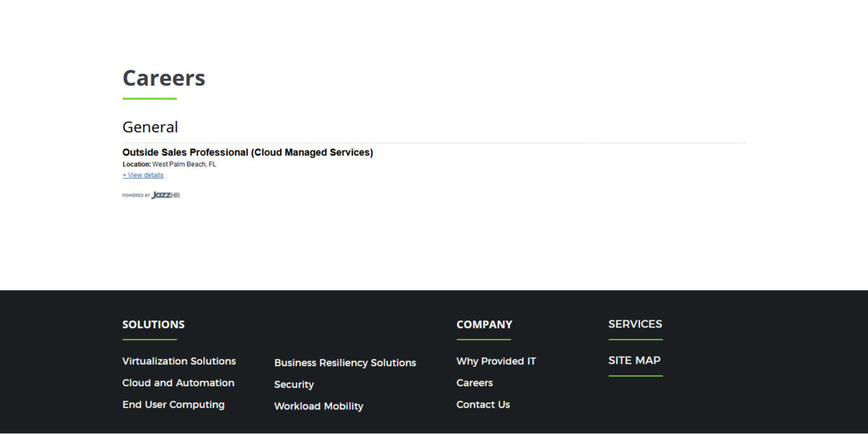868x434 pixels.
Task: Select the General category heading
Action: (150, 127)
